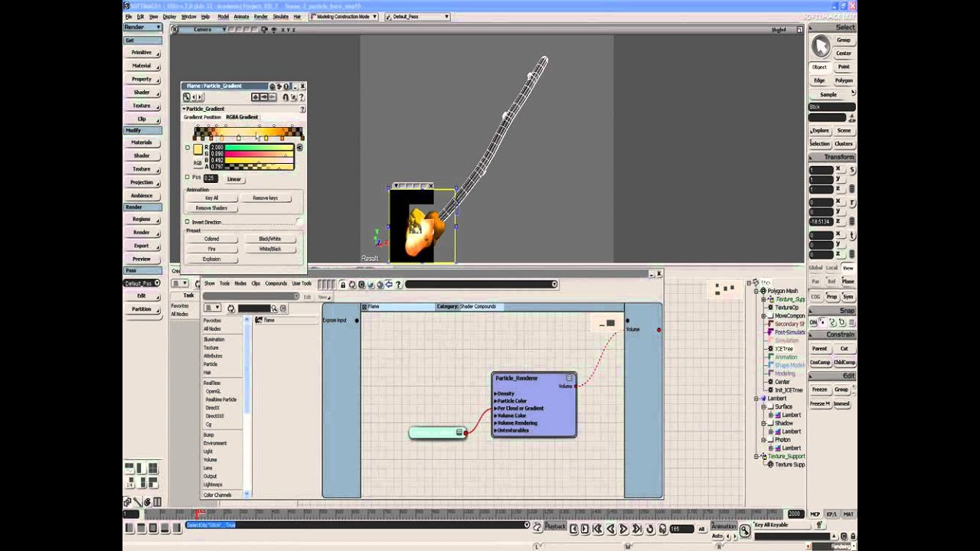The height and width of the screenshot is (551, 980).
Task: Click the refresh icon beside node browser search
Action: (230, 308)
